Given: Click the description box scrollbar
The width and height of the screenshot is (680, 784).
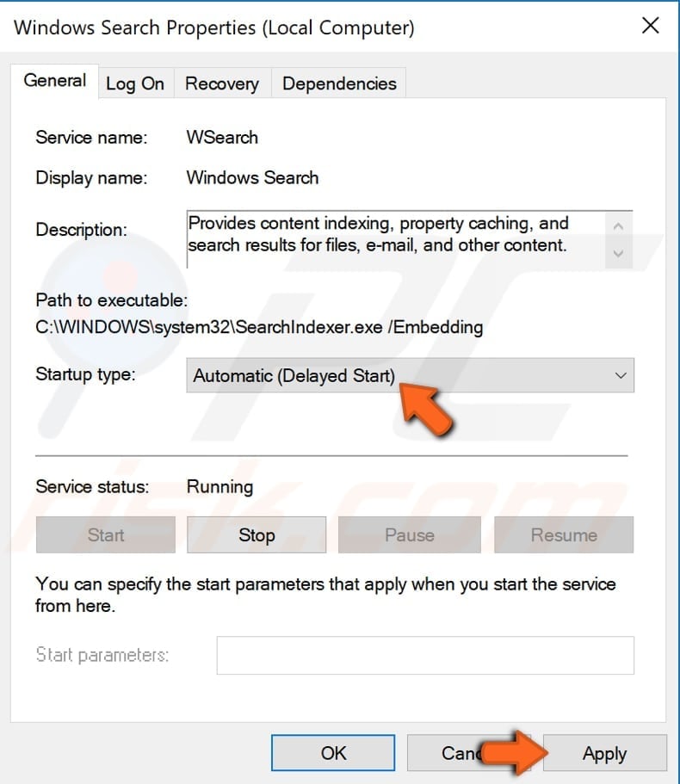Looking at the screenshot, I should point(619,239).
